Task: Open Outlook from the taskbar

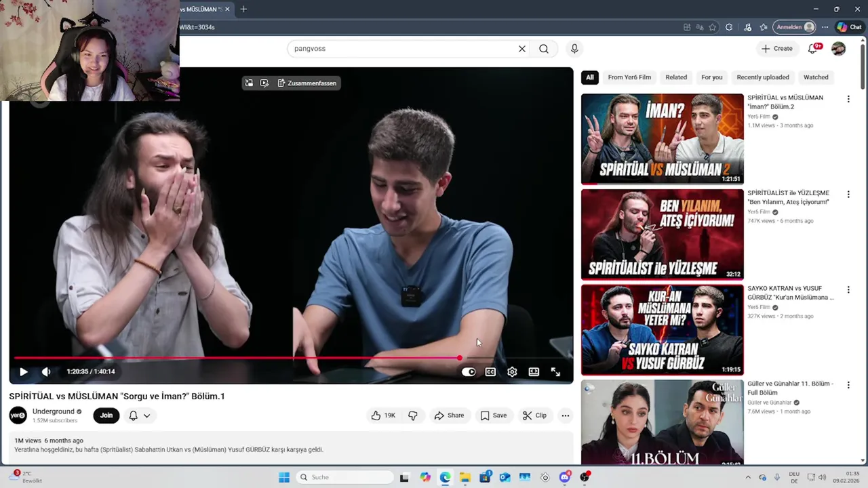Action: (x=505, y=477)
